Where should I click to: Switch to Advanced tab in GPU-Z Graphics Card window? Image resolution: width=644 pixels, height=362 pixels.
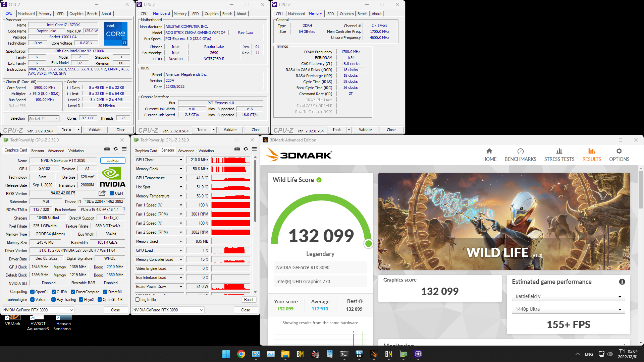coord(56,151)
